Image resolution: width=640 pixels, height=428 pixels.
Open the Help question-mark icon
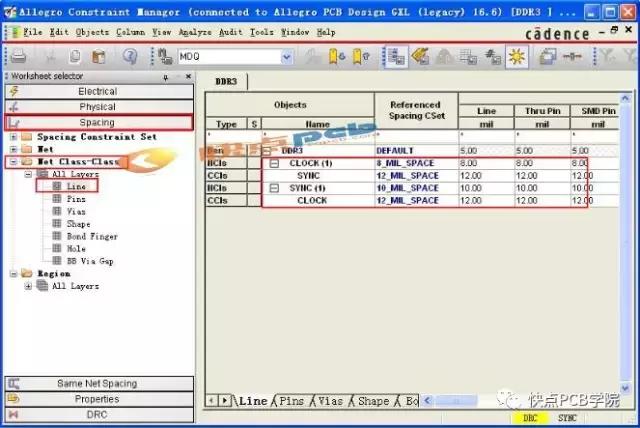point(130,56)
